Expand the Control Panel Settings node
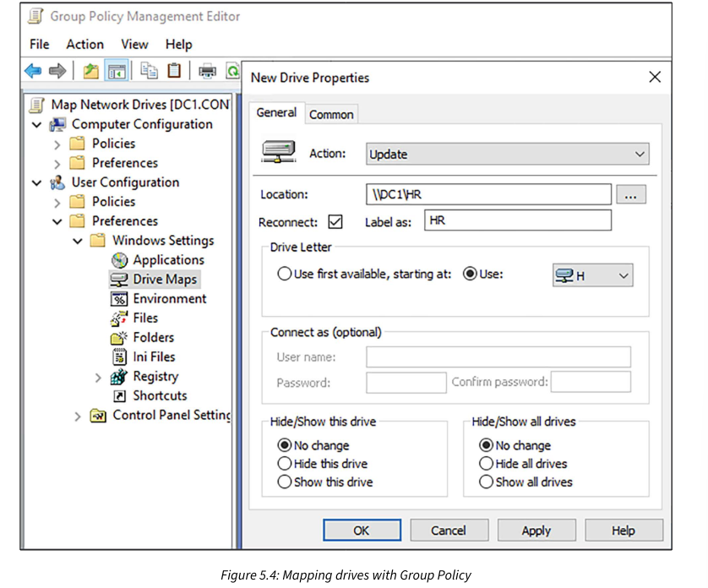 coord(78,416)
